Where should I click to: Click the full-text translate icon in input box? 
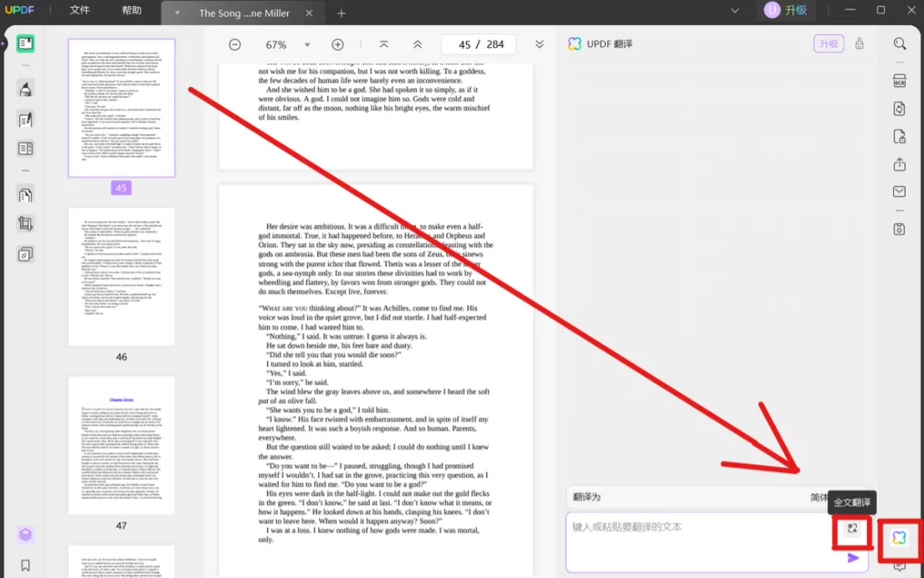tap(852, 529)
